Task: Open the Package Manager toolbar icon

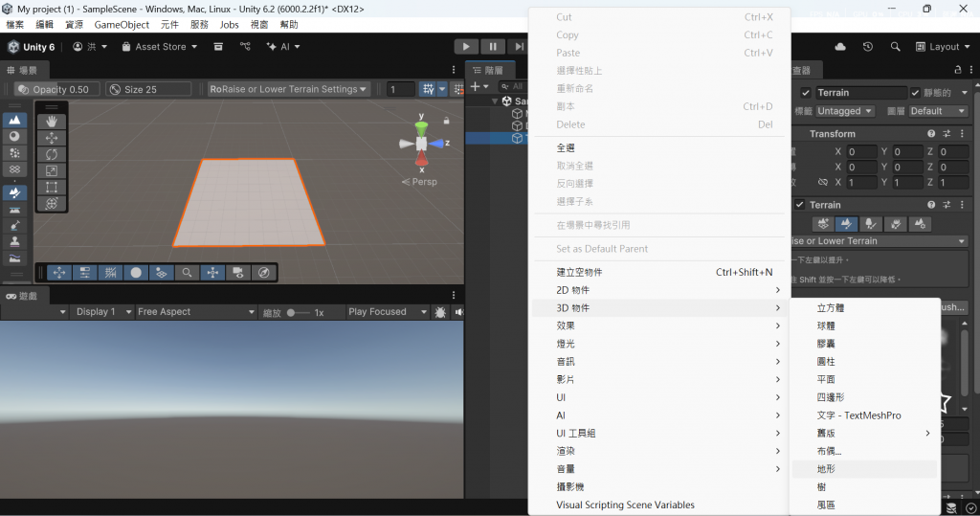Action: (x=218, y=47)
